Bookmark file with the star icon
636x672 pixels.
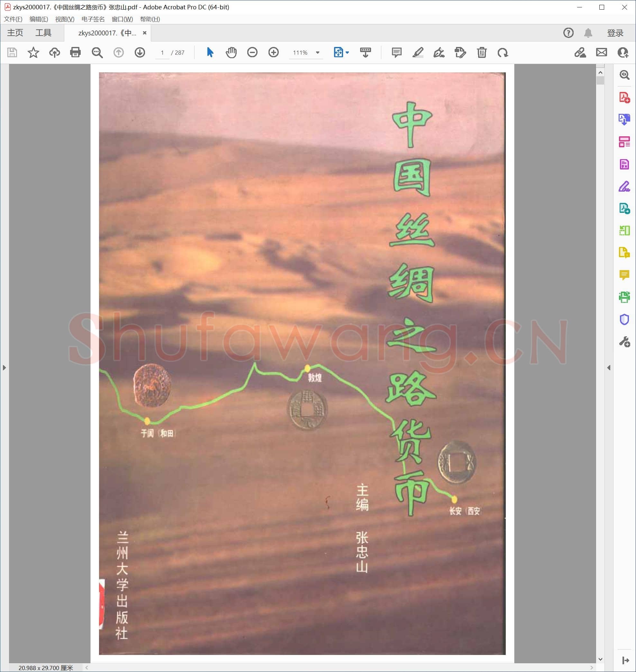(33, 52)
